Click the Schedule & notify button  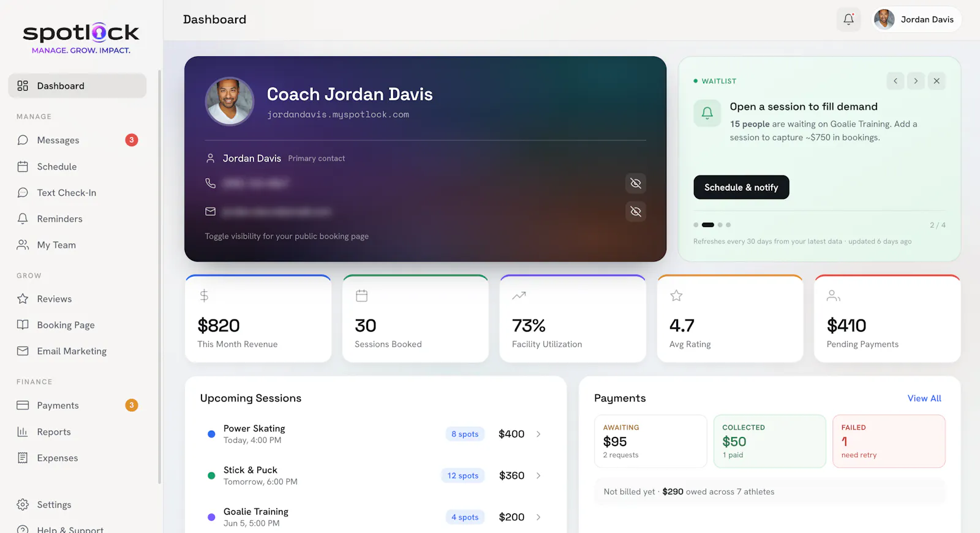pyautogui.click(x=741, y=187)
